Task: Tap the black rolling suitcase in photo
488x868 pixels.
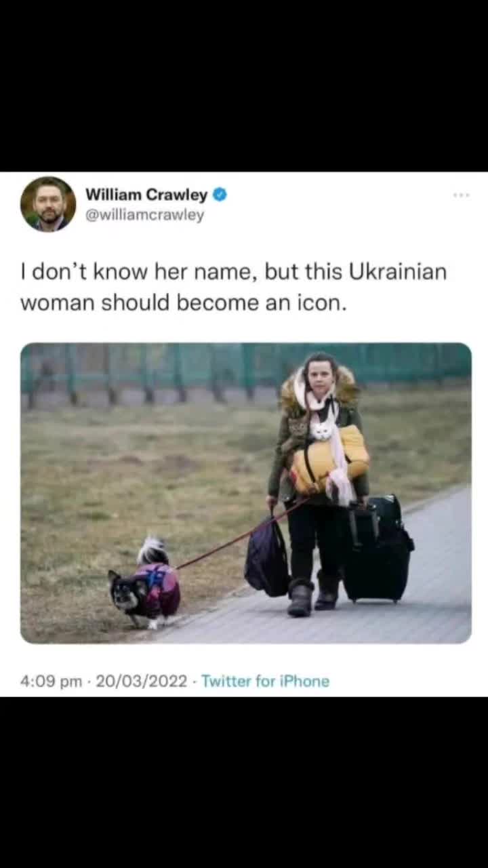Action: 377,549
